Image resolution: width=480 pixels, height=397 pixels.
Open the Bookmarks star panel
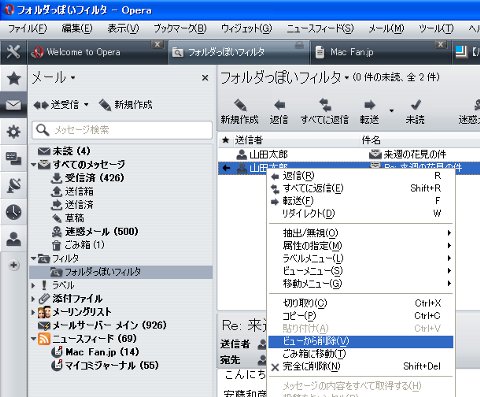(x=14, y=79)
